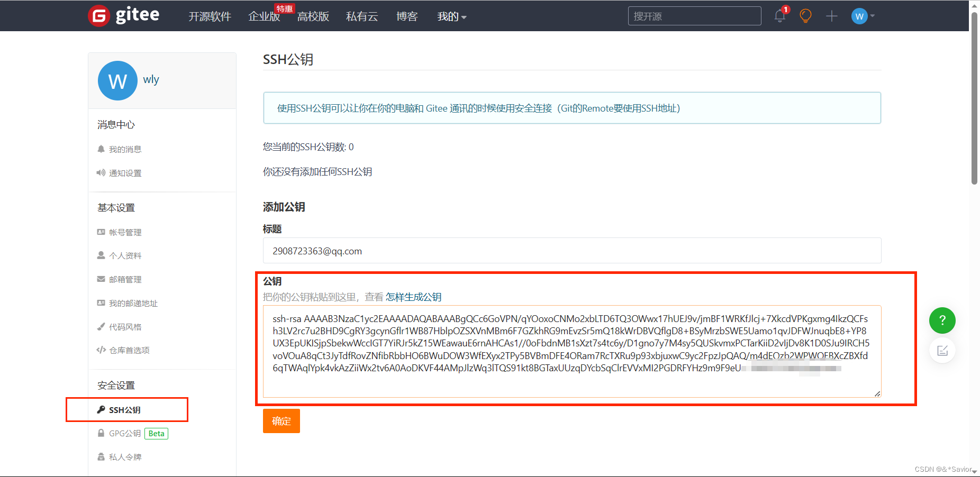The height and width of the screenshot is (477, 980).
Task: Click the 特惠 promotional badge
Action: coord(284,8)
